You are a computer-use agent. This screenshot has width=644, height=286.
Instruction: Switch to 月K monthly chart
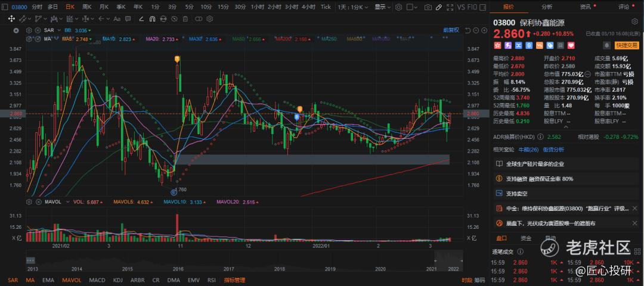coord(104,7)
